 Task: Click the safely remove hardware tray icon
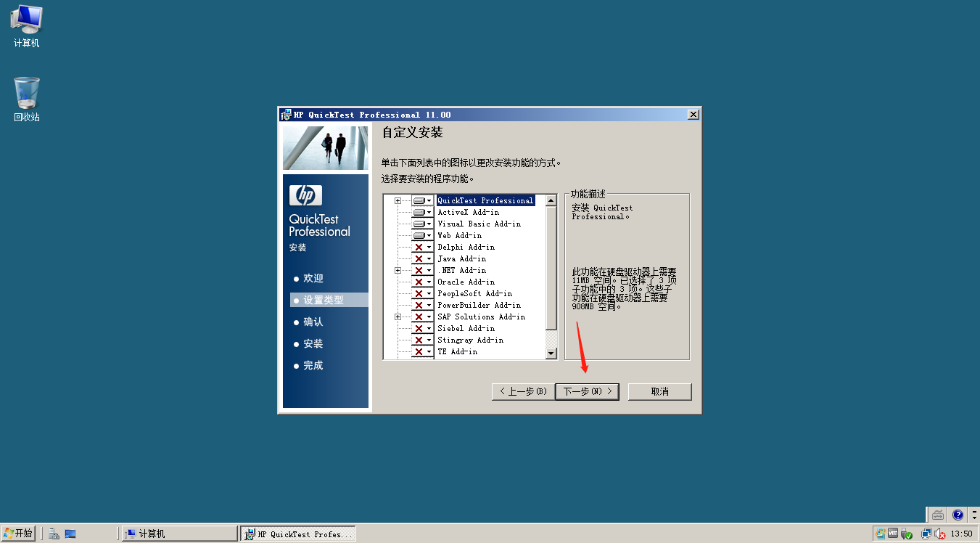point(907,534)
